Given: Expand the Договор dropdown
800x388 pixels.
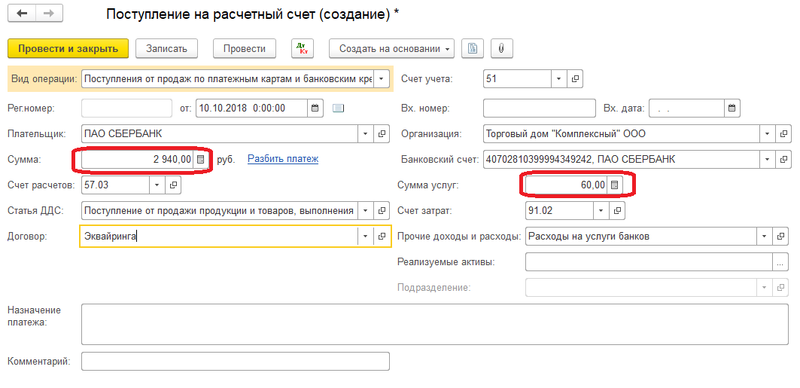Looking at the screenshot, I should click(365, 236).
